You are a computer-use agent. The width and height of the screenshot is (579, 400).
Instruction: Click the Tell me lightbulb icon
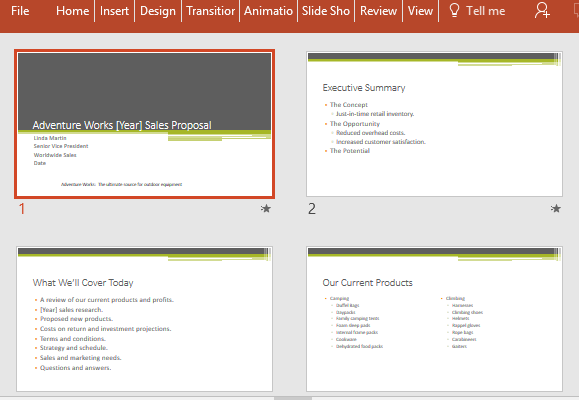[454, 10]
